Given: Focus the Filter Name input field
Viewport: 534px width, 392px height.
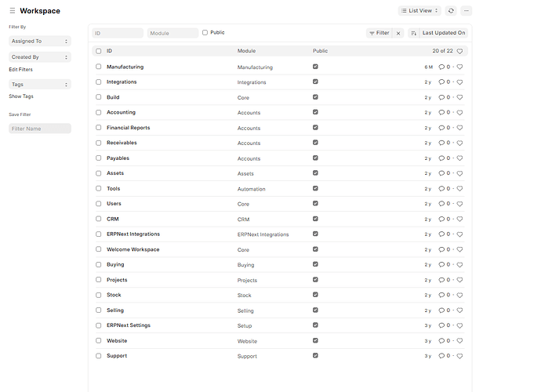Looking at the screenshot, I should [40, 129].
